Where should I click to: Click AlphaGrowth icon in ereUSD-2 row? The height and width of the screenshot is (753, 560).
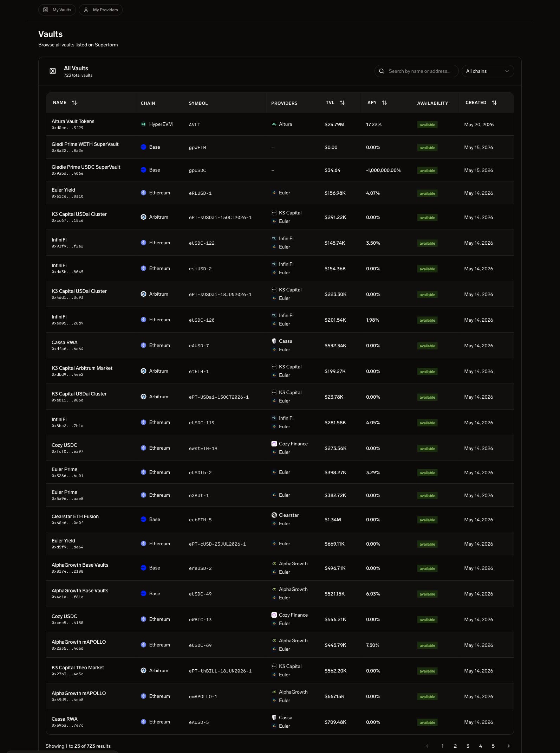point(274,564)
